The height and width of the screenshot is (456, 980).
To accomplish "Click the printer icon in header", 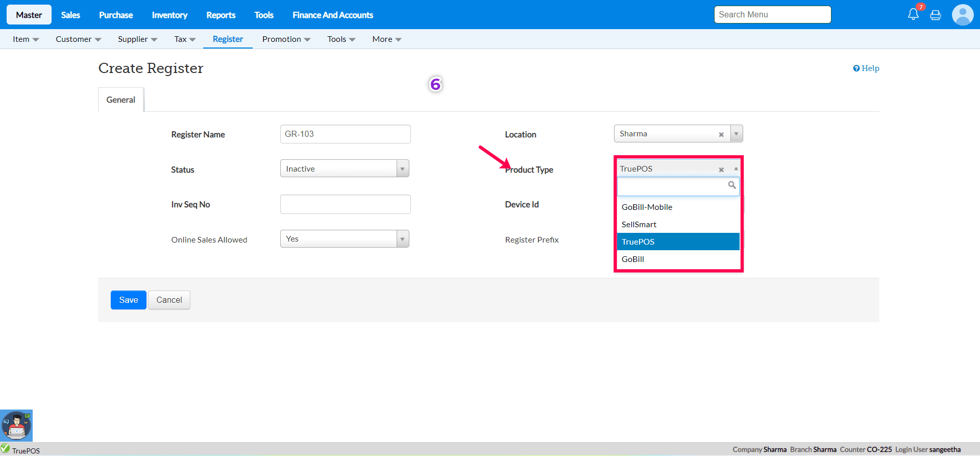I will pos(936,15).
